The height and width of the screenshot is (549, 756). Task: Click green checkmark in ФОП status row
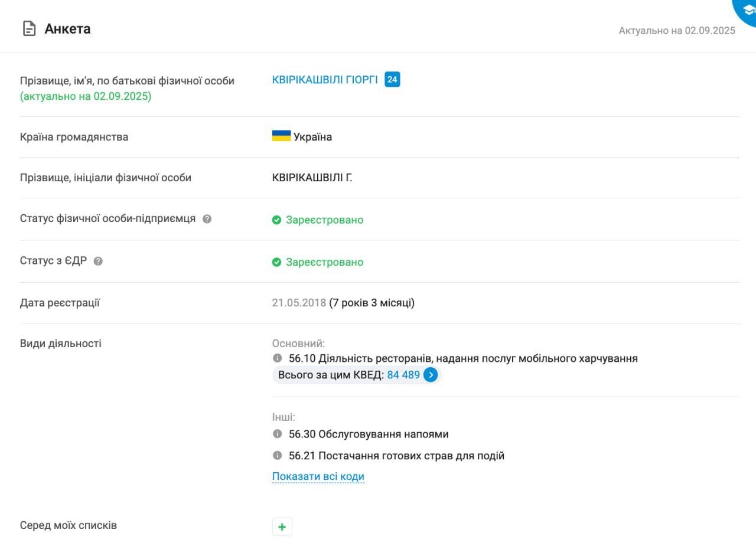pos(276,220)
